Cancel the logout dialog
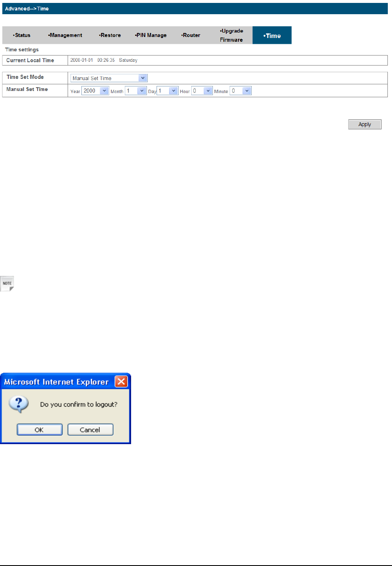The image size is (392, 566). [90, 430]
